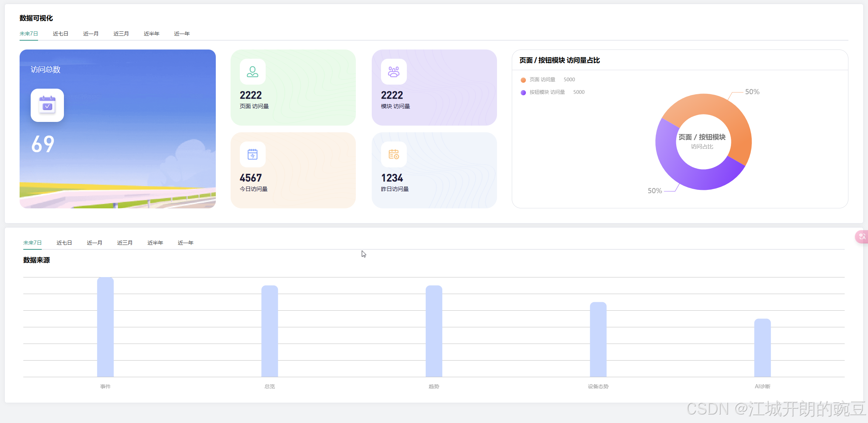Click the 事件 bar in the chart
This screenshot has width=868, height=423.
coord(105,327)
